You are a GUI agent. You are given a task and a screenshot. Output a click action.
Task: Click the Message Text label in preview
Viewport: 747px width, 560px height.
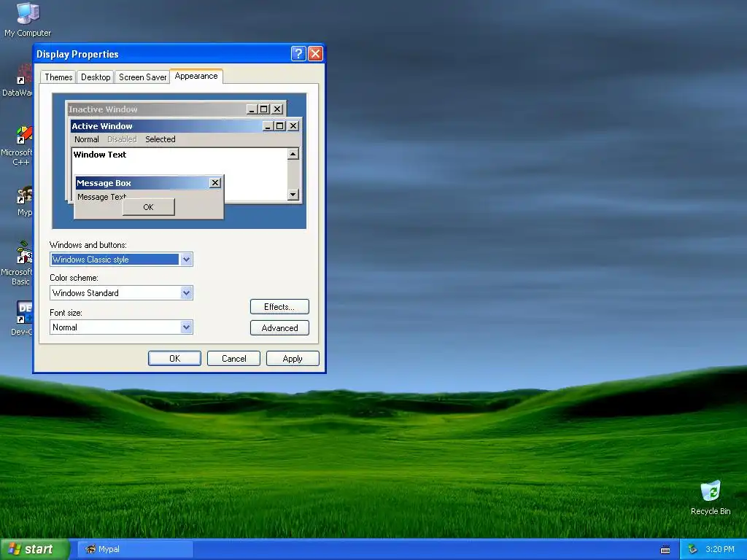click(101, 197)
